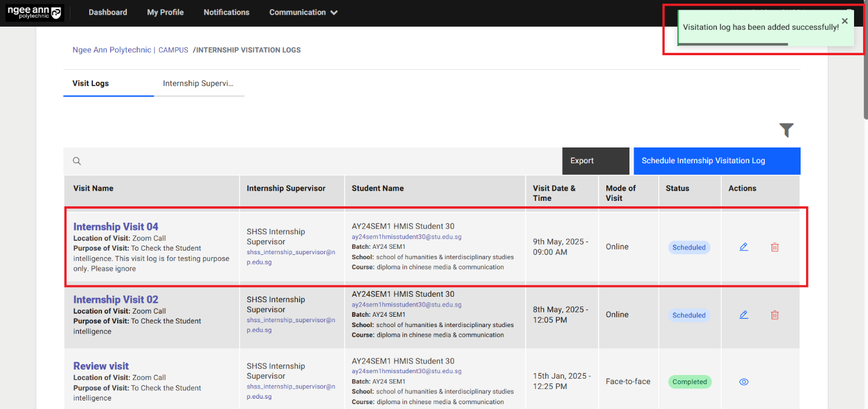Delete the Internship Visit 04 log
This screenshot has height=409, width=868.
coord(775,247)
